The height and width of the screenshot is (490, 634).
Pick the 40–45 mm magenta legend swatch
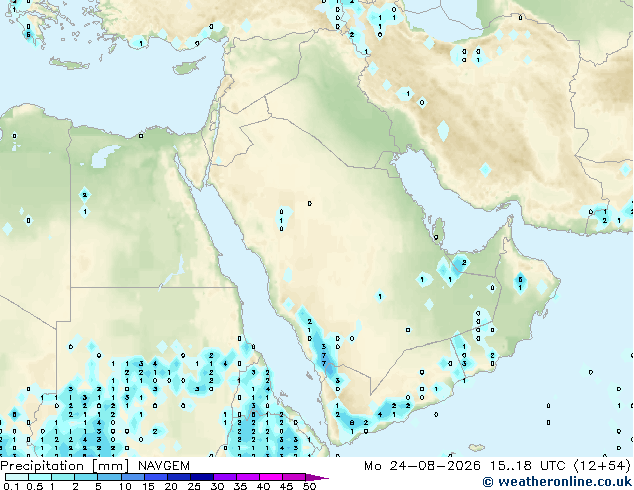pyautogui.click(x=271, y=477)
